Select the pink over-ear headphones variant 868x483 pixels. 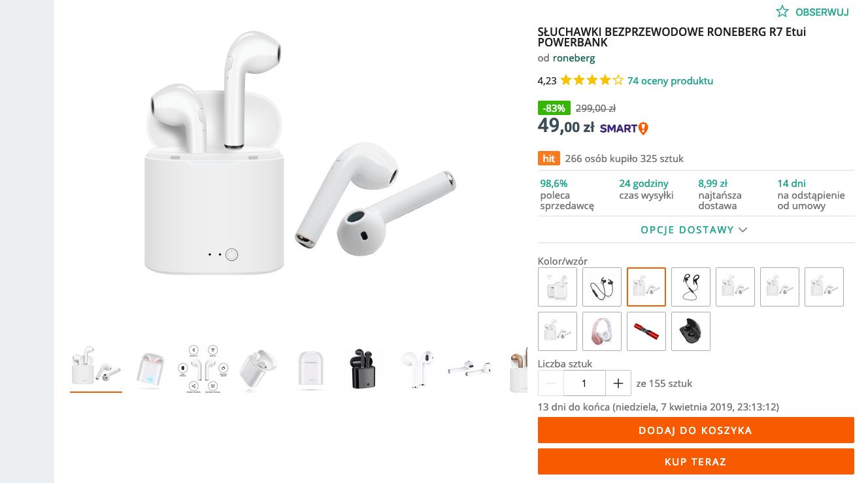point(602,331)
